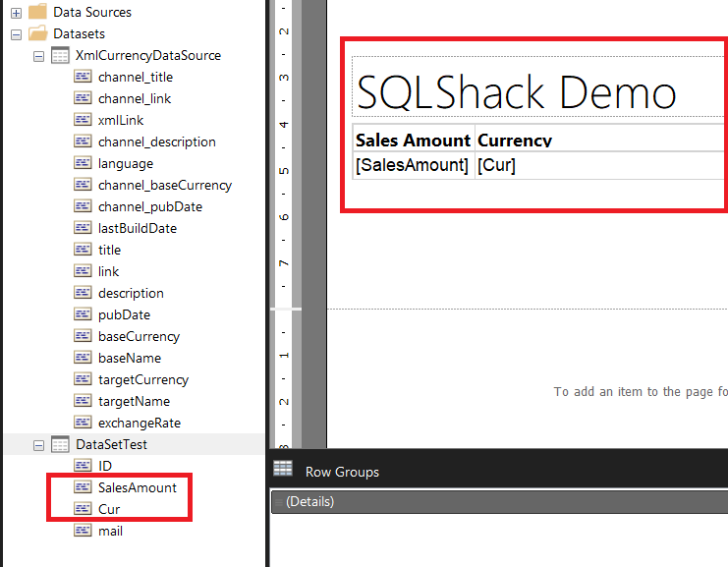
Task: Click the exchangeRate field icon
Action: [x=83, y=423]
